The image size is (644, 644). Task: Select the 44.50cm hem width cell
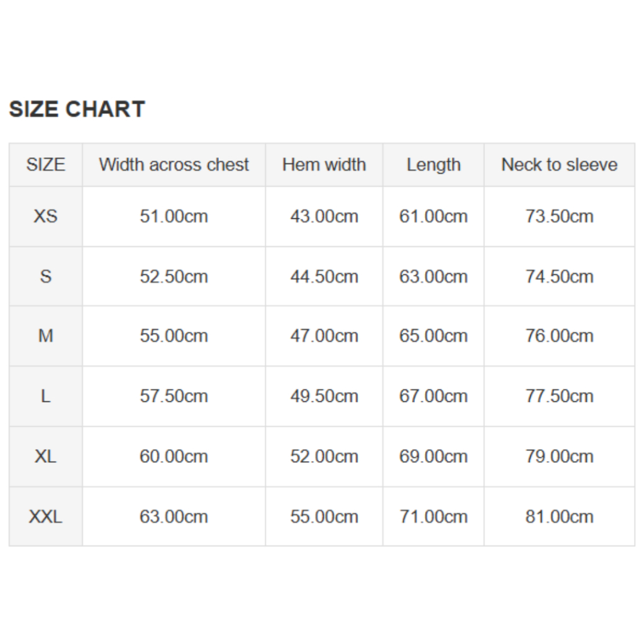pos(324,277)
